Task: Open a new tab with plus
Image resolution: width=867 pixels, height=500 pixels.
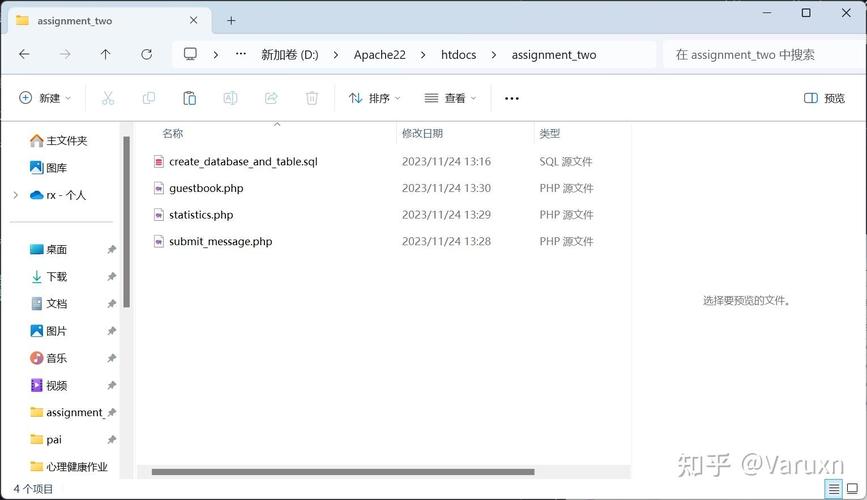Action: (231, 20)
